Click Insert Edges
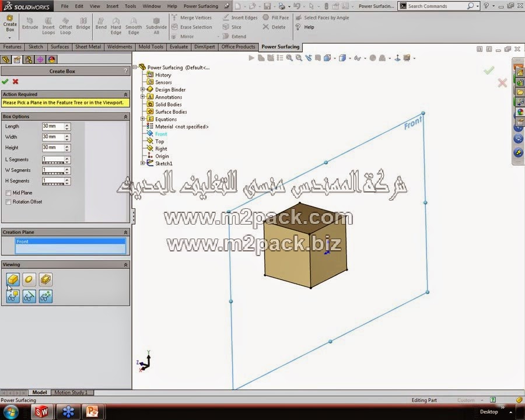Viewport: 525px width, 420px height. [x=240, y=17]
